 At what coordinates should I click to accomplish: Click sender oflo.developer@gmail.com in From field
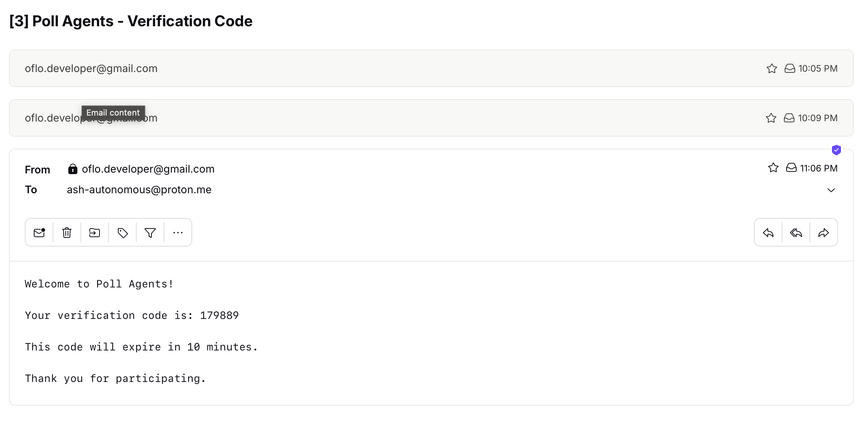coord(148,169)
